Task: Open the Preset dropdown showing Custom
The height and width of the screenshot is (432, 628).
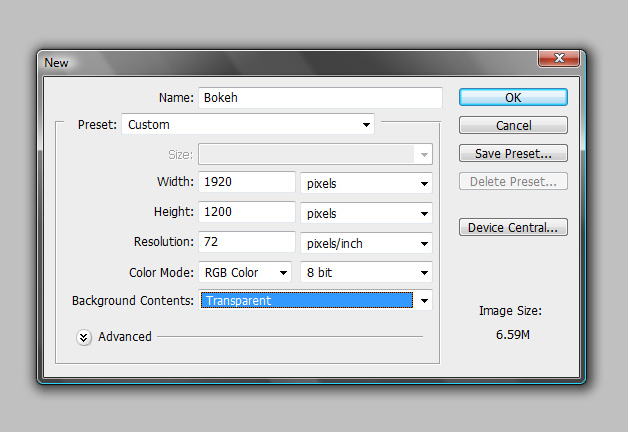Action: coord(248,125)
